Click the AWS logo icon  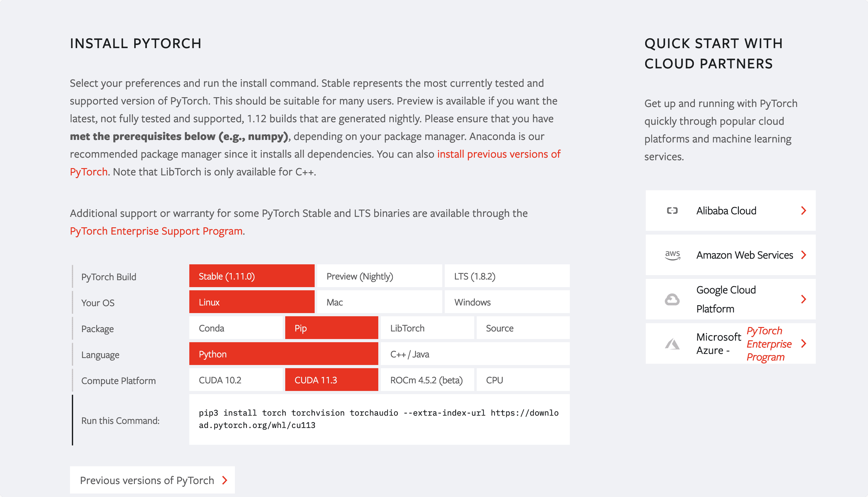(672, 255)
